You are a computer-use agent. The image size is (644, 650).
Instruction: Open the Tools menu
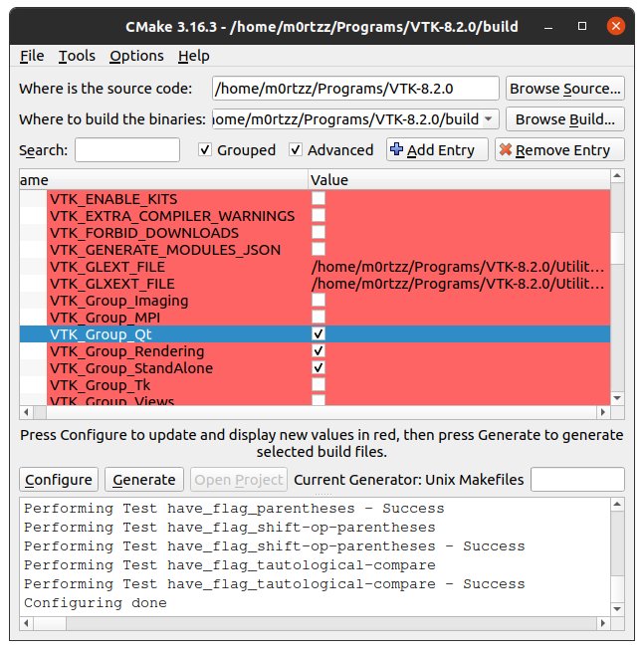[77, 56]
